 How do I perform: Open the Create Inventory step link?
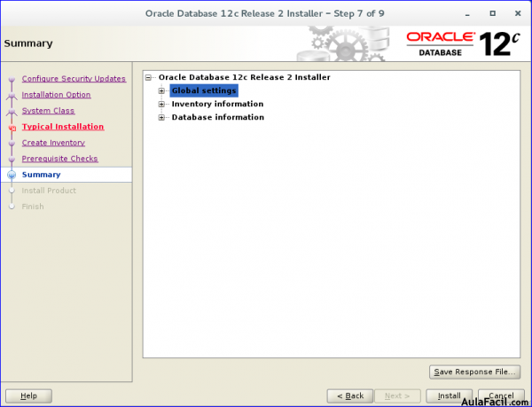(x=53, y=143)
